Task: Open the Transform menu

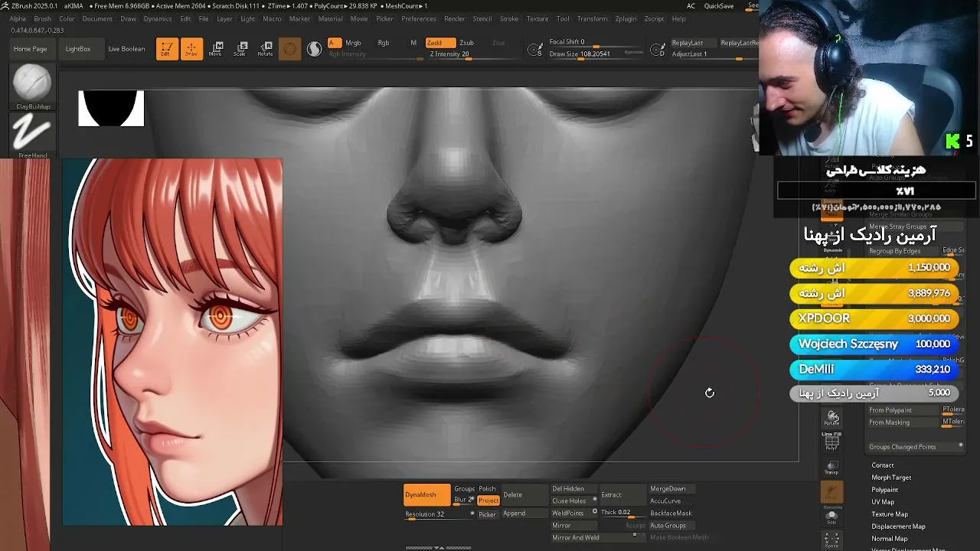Action: point(592,18)
